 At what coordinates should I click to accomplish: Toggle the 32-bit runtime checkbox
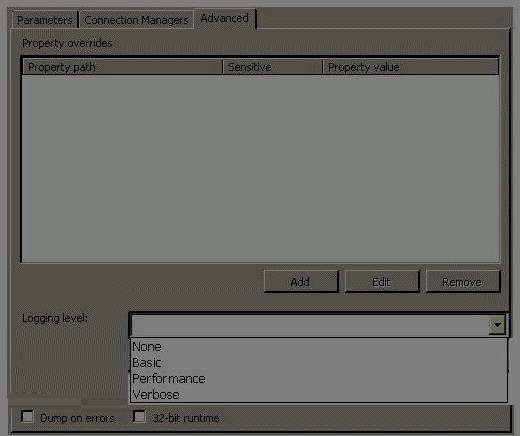point(139,416)
